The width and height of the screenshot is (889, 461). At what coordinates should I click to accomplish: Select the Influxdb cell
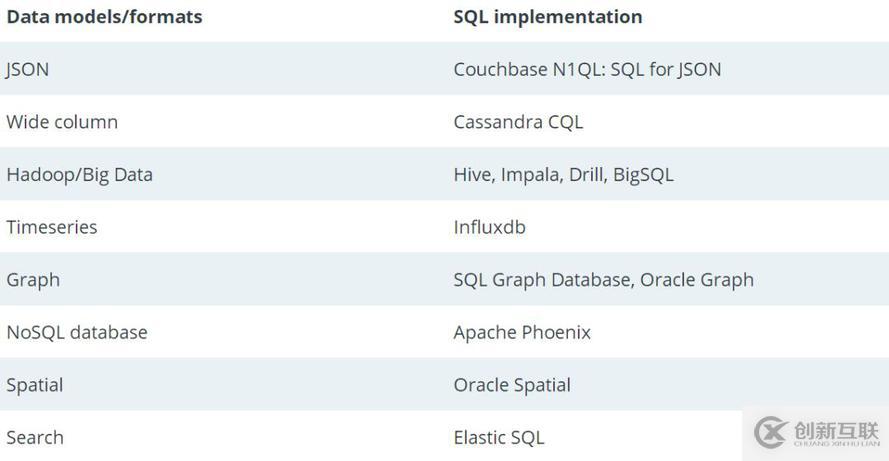click(489, 227)
